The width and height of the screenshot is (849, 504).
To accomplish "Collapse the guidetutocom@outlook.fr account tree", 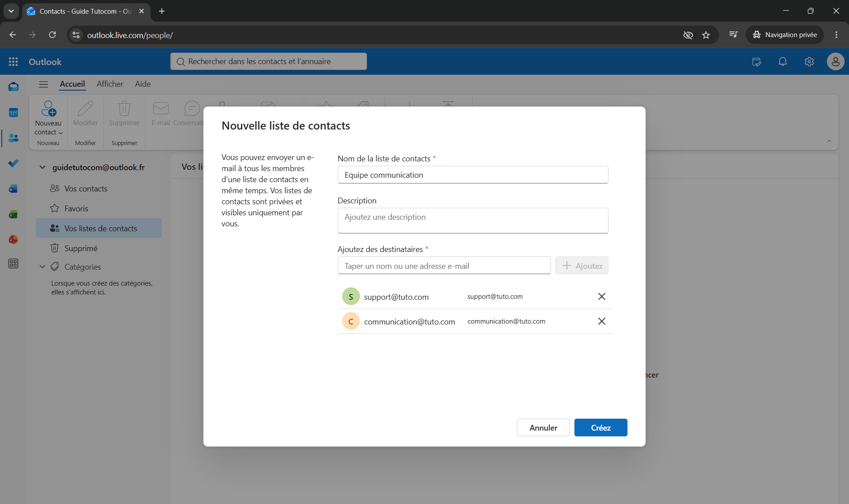I will (42, 168).
